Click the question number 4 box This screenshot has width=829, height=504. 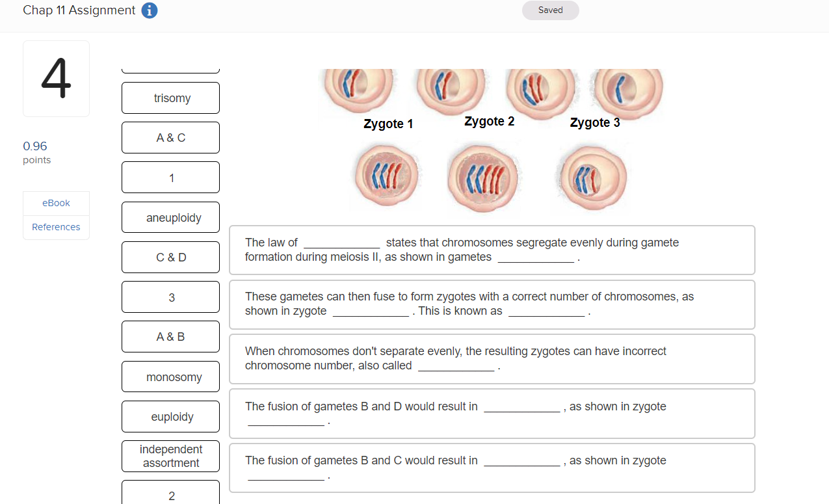[x=57, y=79]
